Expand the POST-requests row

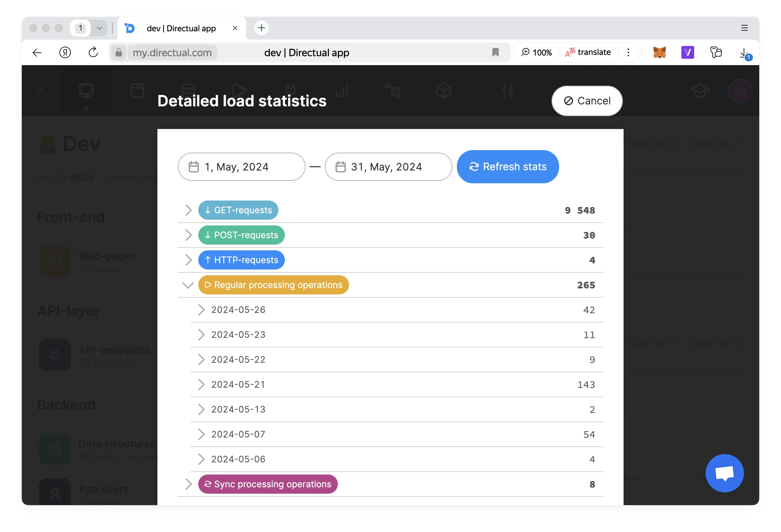pyautogui.click(x=188, y=235)
